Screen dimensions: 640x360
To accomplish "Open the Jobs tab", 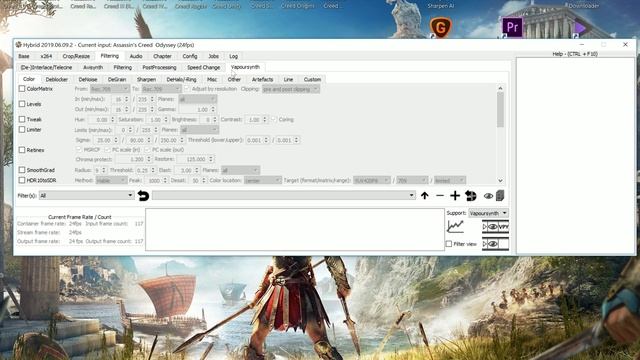I will (x=213, y=56).
